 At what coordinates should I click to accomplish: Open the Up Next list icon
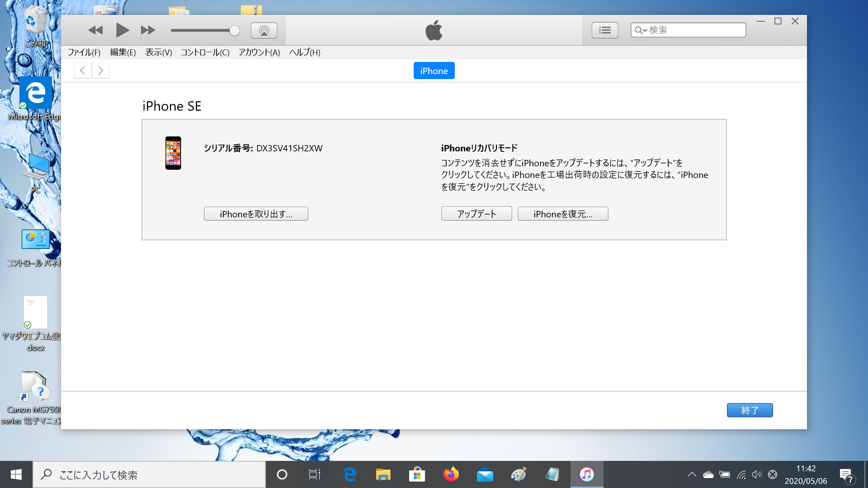point(604,30)
